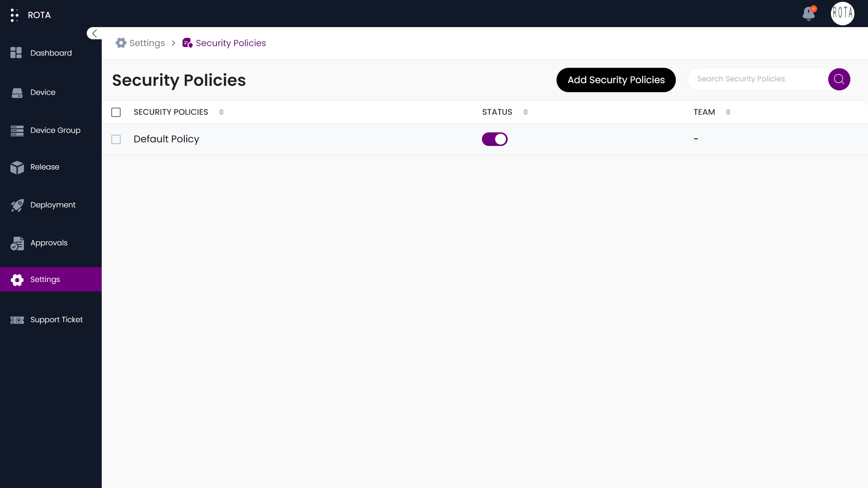Select the Device sidebar icon

[x=17, y=92]
